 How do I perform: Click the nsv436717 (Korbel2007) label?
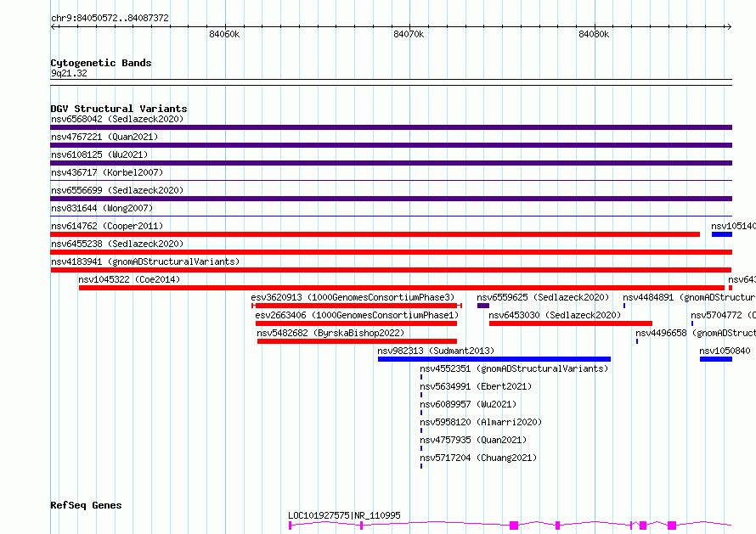click(x=107, y=172)
